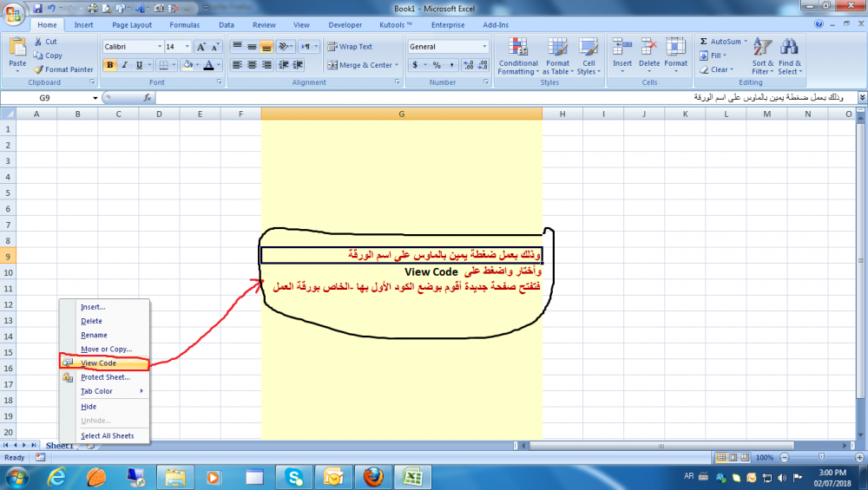Click the Clear eraser command
Screen dimensions: 868x490
coord(716,69)
